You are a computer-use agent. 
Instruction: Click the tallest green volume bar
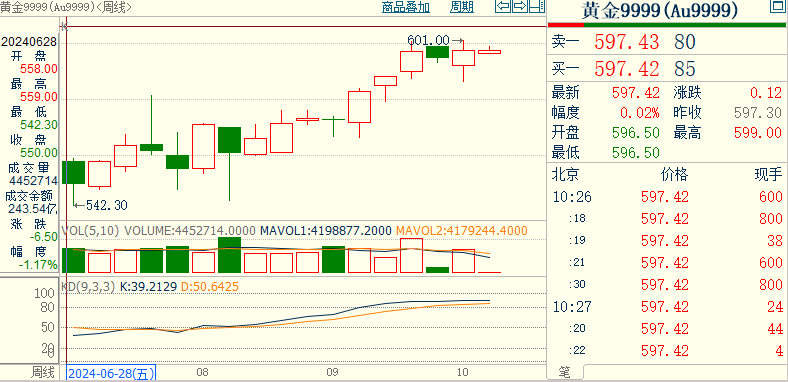pos(230,255)
